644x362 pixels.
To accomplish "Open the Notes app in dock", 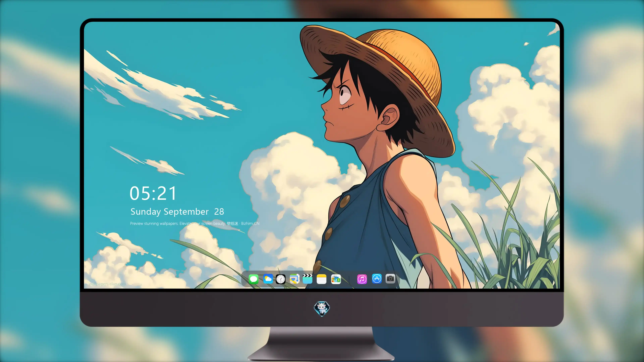I will pos(321,279).
